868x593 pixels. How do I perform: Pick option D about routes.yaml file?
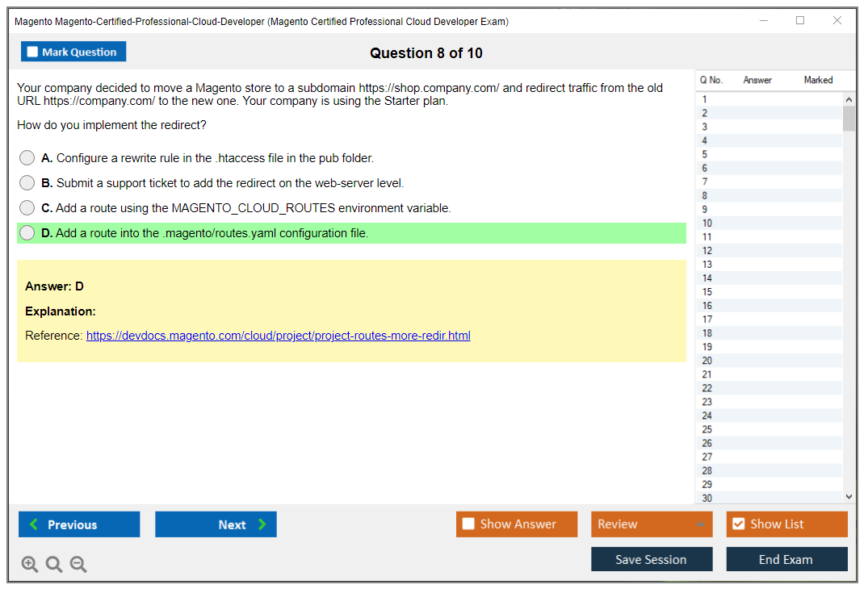[27, 233]
